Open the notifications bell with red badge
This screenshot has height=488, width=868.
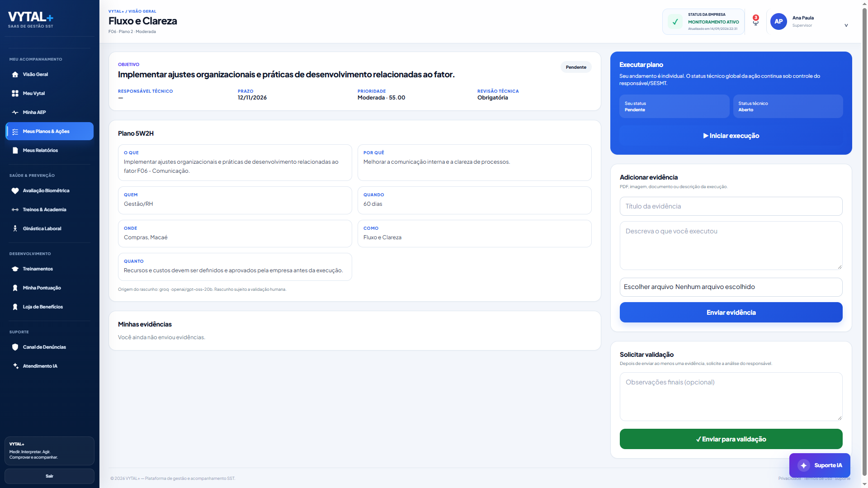755,21
